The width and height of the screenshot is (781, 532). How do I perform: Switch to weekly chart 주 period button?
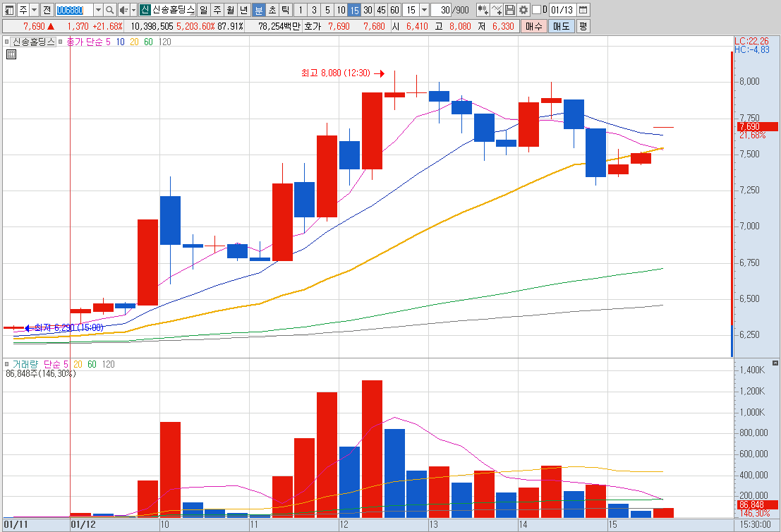[217, 10]
